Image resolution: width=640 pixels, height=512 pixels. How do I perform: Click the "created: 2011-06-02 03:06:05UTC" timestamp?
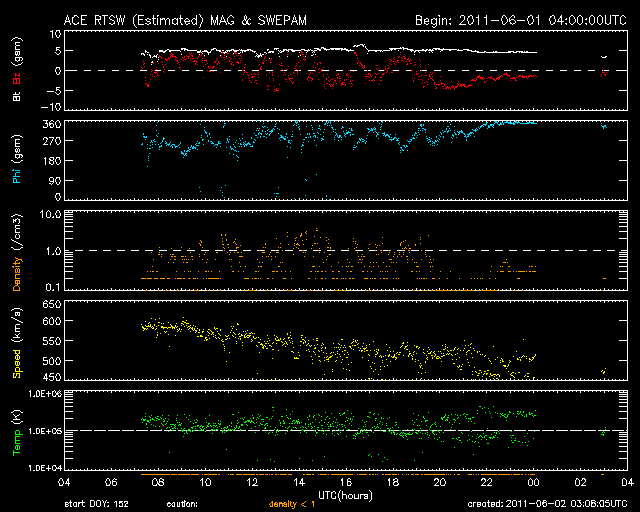547,504
